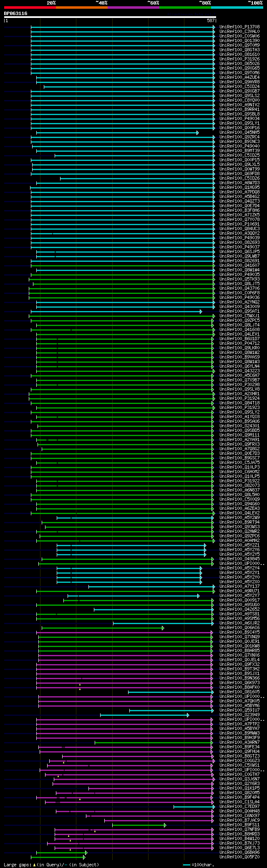
Task: Click the short cyan alignment bar for Q45NH5
Action: [x=117, y=133]
